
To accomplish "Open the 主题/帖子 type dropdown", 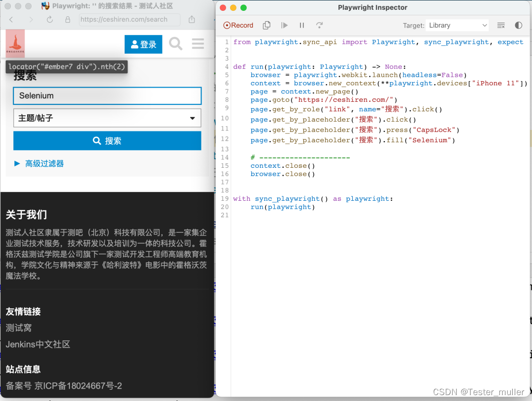I will pyautogui.click(x=107, y=118).
